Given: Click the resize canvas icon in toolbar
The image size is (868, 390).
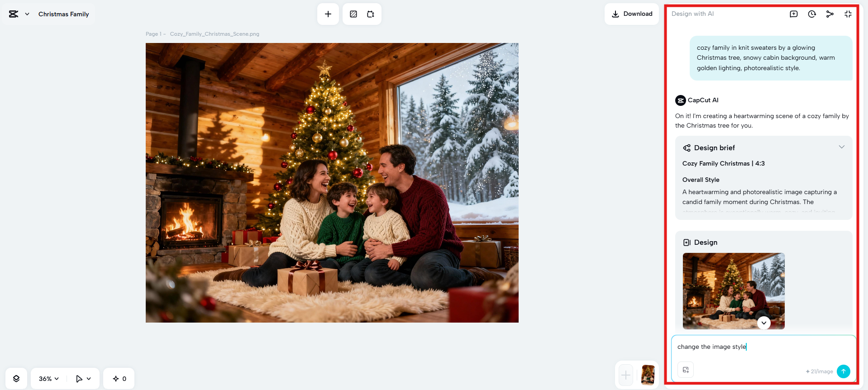Looking at the screenshot, I should (371, 14).
